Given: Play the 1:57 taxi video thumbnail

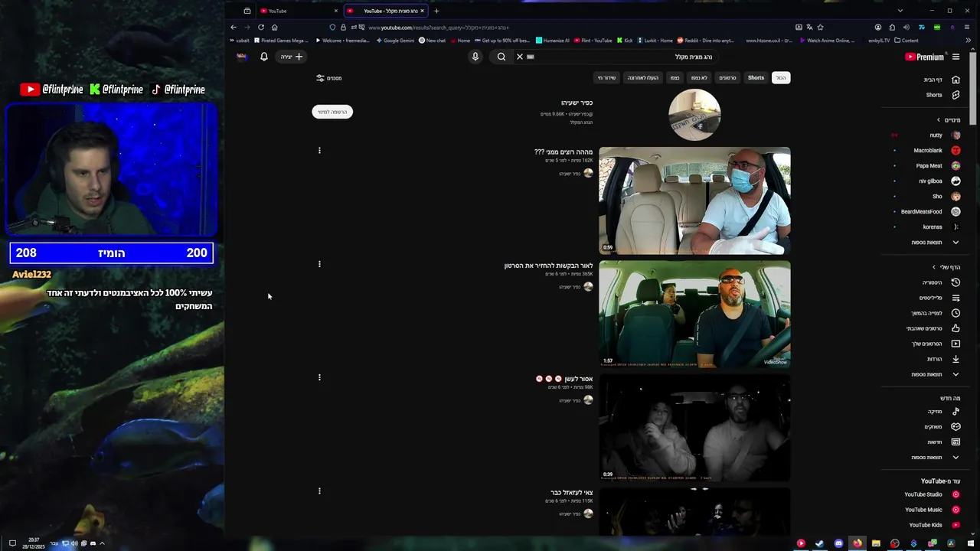Looking at the screenshot, I should tap(694, 314).
